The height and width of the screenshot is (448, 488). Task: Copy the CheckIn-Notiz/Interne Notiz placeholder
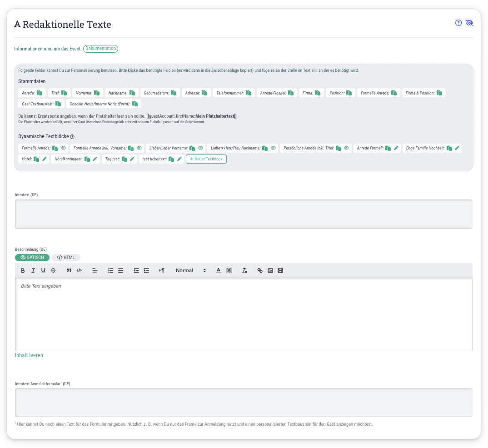pos(135,104)
